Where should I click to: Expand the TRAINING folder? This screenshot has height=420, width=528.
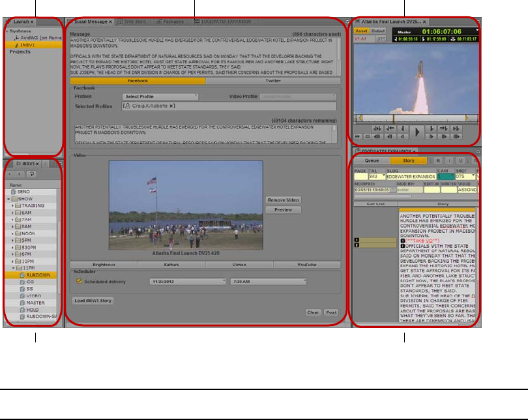click(13, 206)
